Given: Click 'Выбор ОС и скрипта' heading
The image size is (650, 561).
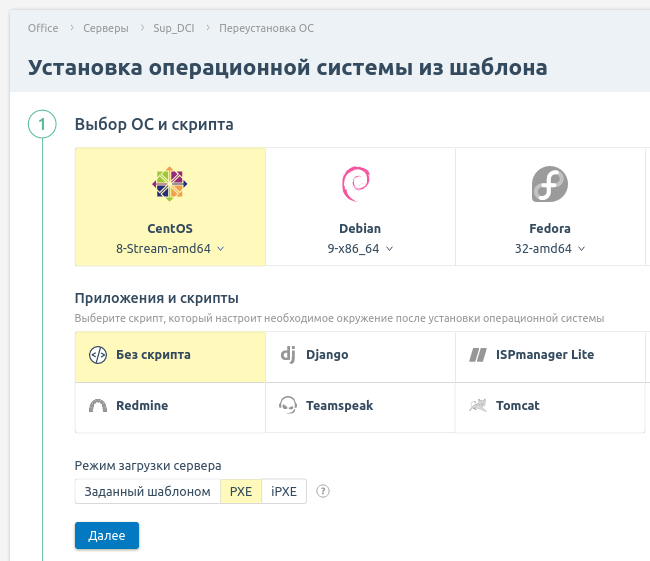Looking at the screenshot, I should (x=154, y=124).
